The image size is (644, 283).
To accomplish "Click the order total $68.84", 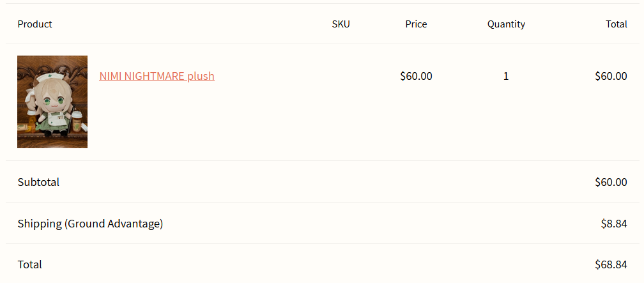I will (x=610, y=264).
